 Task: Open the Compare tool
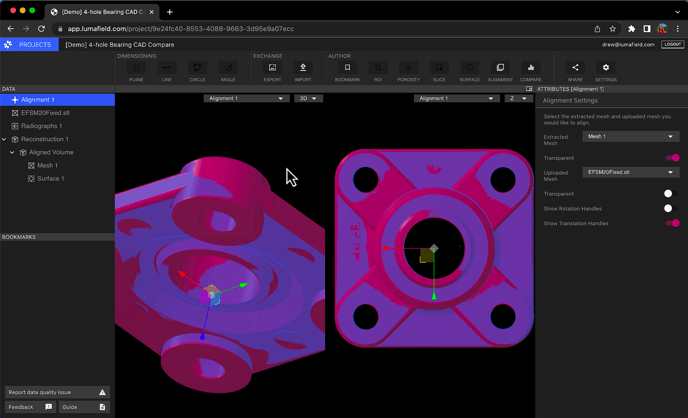pos(530,71)
